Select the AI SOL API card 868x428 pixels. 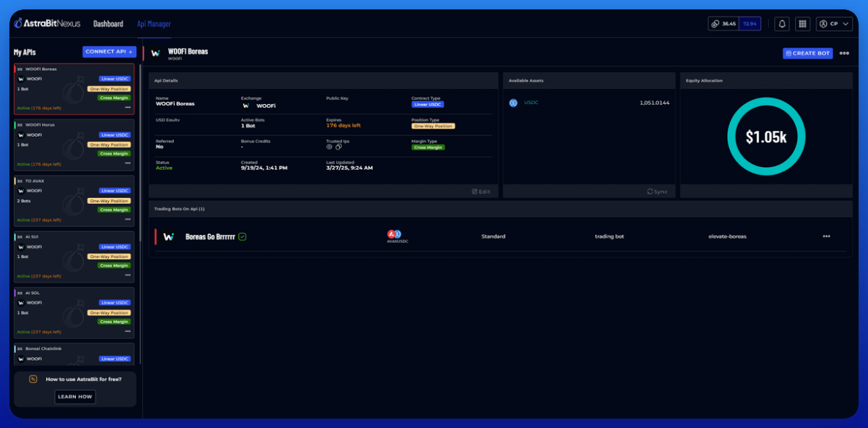(74, 313)
